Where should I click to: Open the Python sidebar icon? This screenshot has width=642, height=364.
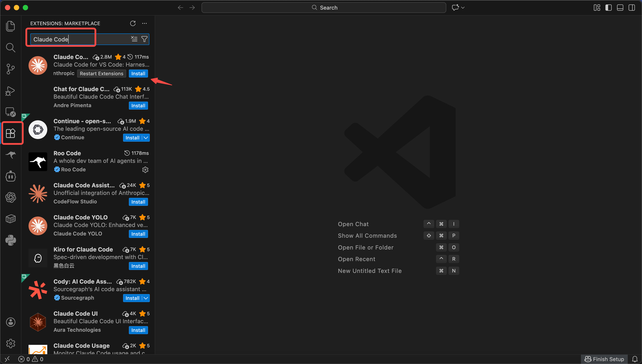(10, 240)
